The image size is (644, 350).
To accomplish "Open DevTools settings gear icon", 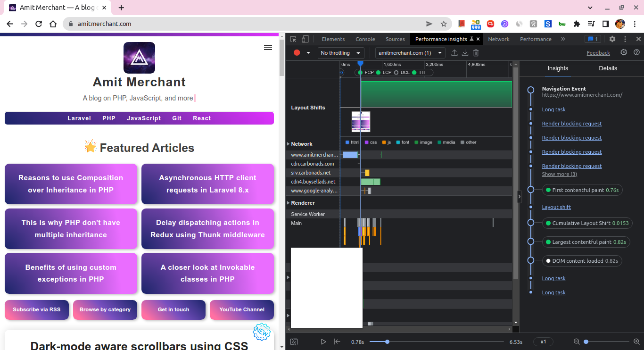I will [x=612, y=39].
